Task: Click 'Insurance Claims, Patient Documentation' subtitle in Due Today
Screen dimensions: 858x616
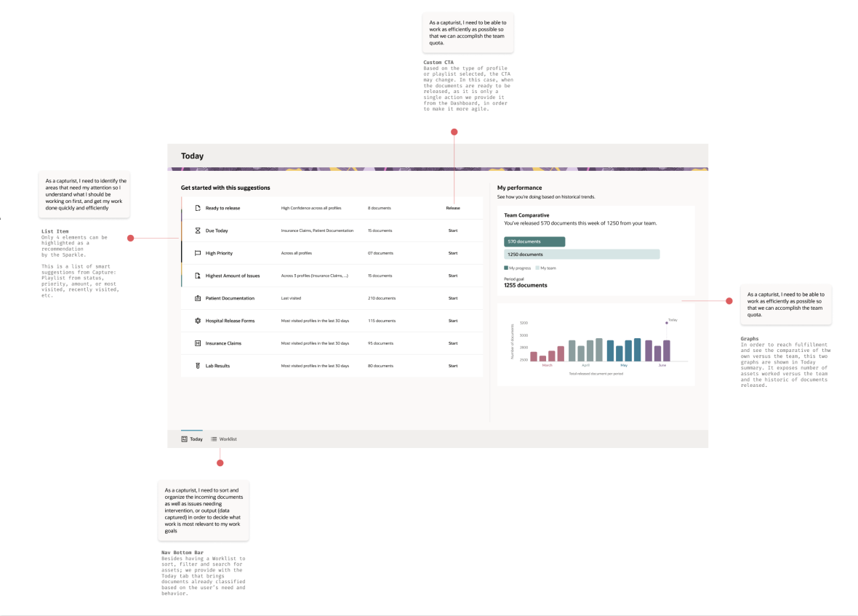Action: (317, 231)
